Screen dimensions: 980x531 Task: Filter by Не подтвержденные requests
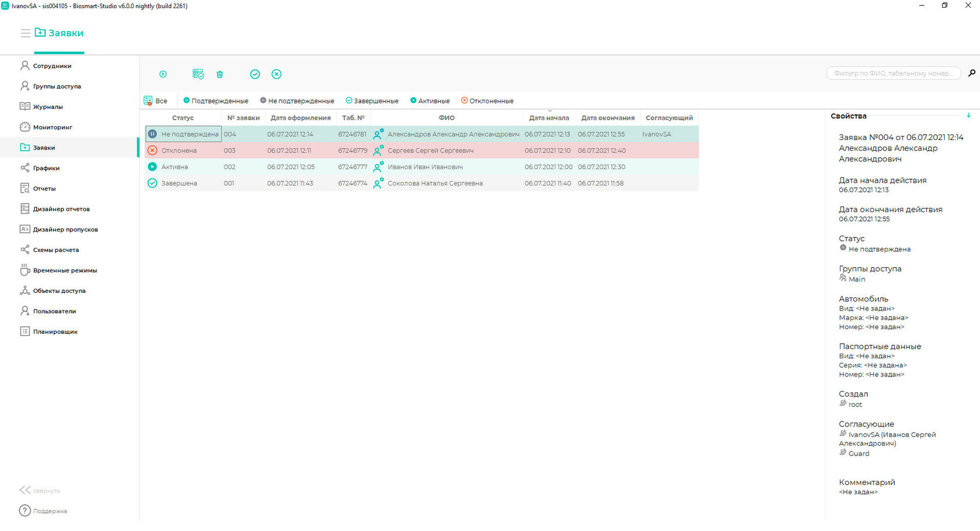coord(297,100)
